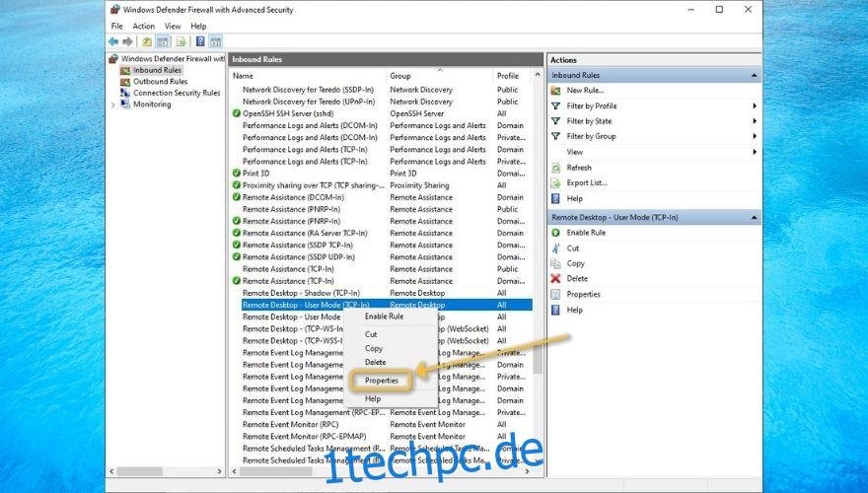The height and width of the screenshot is (493, 868).
Task: Click the Forward arrow toolbar icon
Action: 128,41
